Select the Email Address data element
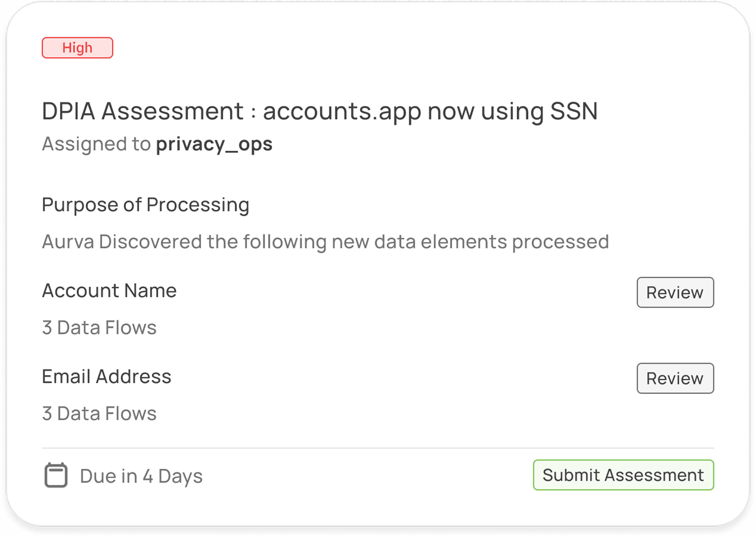 [x=107, y=377]
